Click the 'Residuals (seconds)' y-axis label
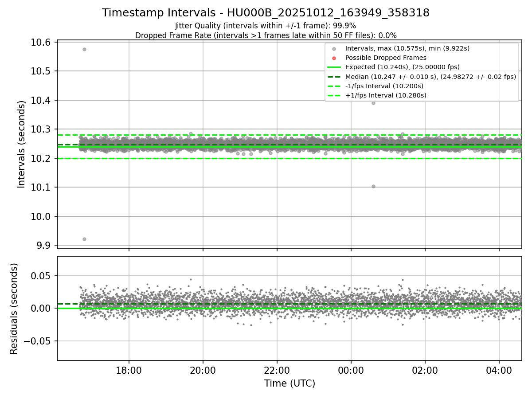This screenshot has width=532, height=399. [x=14, y=309]
